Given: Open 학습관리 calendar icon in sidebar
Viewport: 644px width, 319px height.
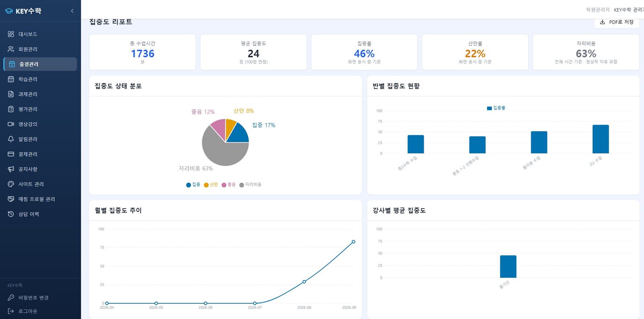Looking at the screenshot, I should [11, 79].
